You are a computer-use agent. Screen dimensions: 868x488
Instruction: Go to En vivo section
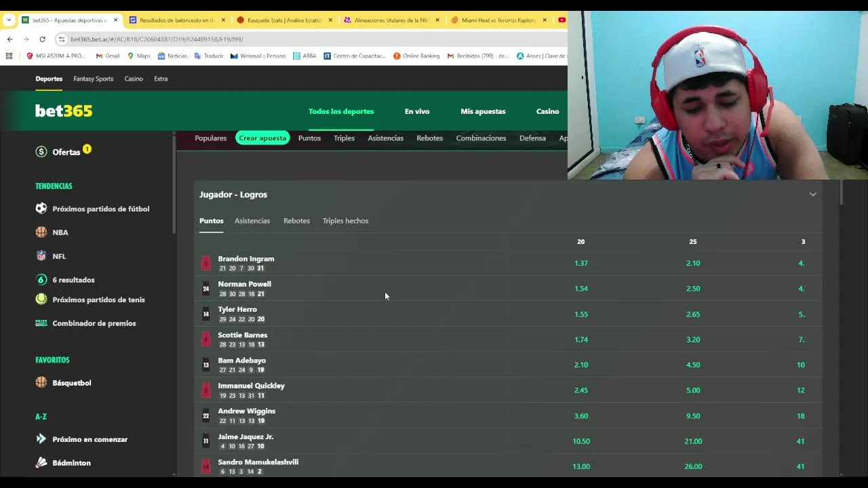coord(417,111)
